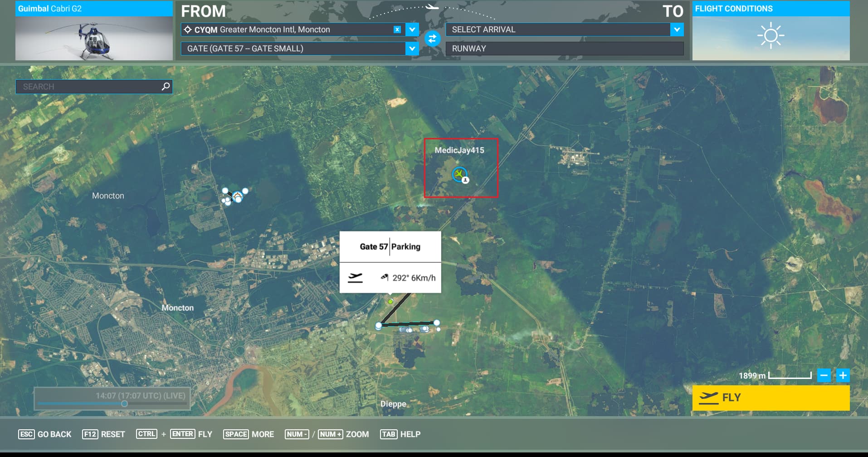Click the map zoom plus button
Viewport: 868px width, 457px height.
843,375
